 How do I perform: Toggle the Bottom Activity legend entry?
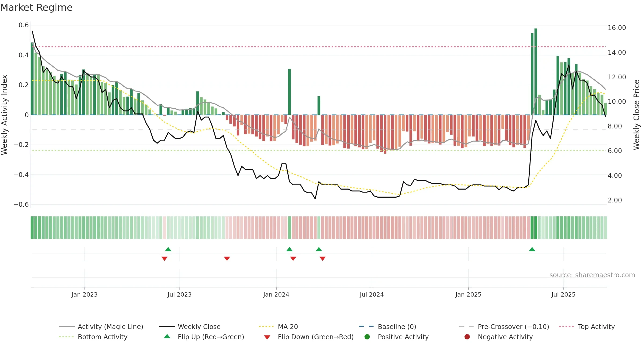pyautogui.click(x=93, y=337)
